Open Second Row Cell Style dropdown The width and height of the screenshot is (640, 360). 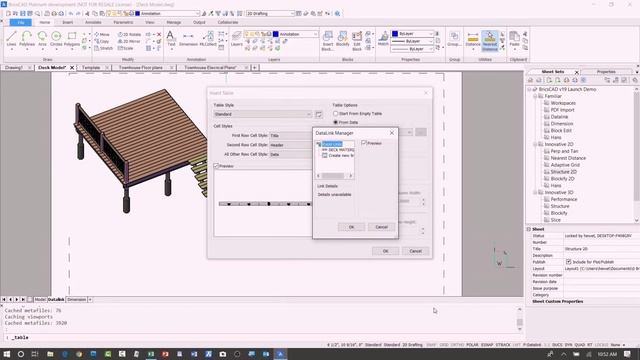[x=291, y=145]
